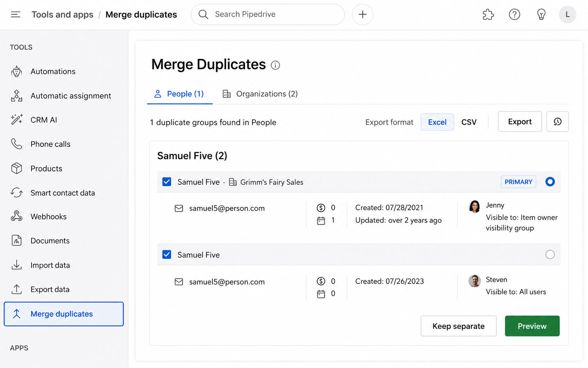Click the Automations robot icon
Viewport: 588px width, 368px height.
click(17, 71)
